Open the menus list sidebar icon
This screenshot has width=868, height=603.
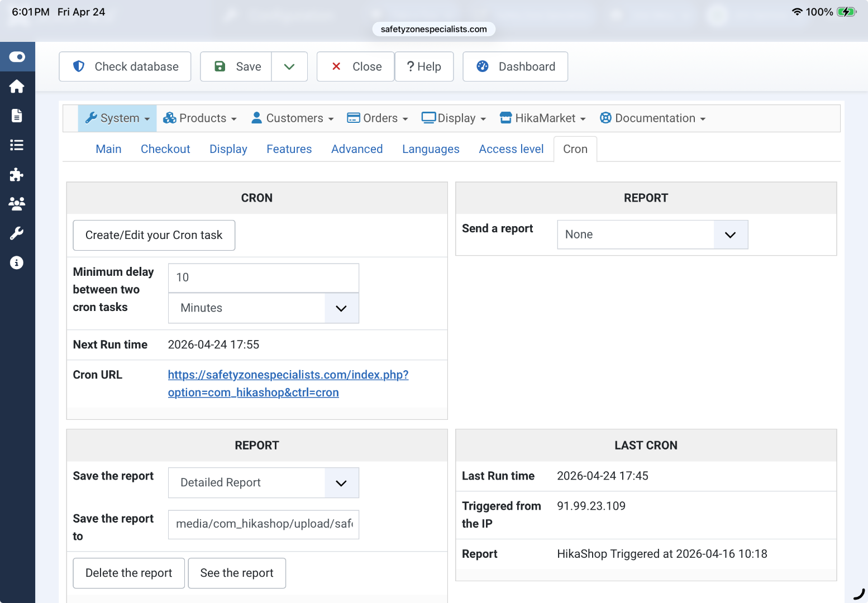(17, 145)
